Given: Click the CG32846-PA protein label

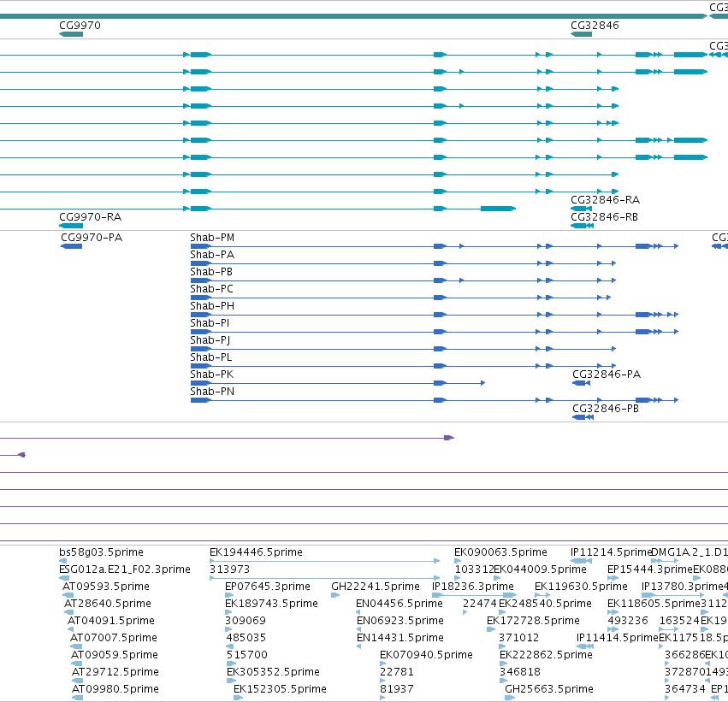Looking at the screenshot, I should coord(607,375).
